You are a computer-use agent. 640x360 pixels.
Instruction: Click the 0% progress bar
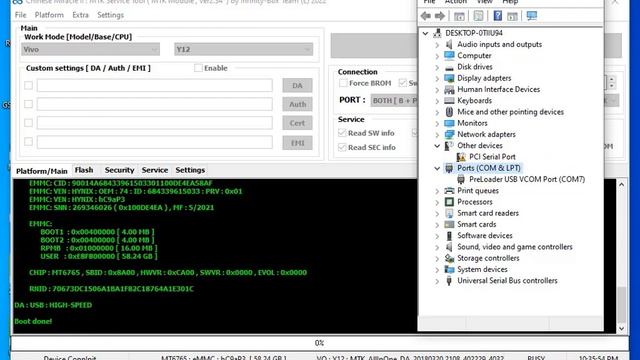pos(320,343)
